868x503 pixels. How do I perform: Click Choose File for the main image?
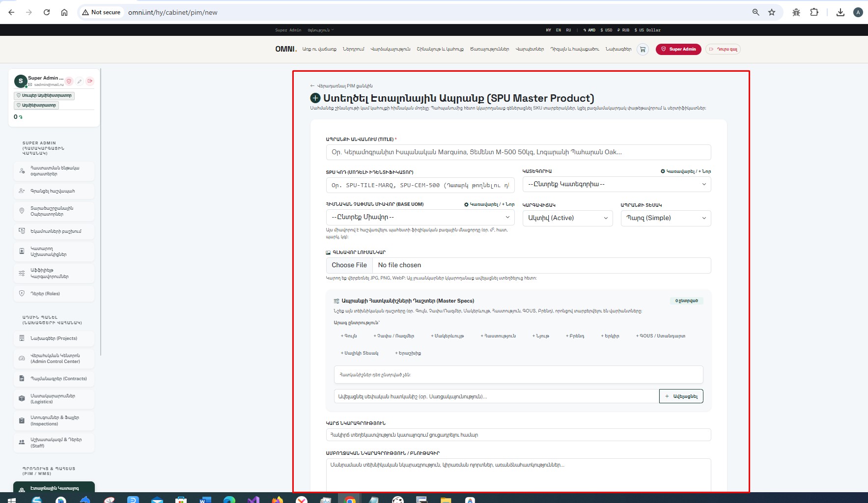[349, 265]
